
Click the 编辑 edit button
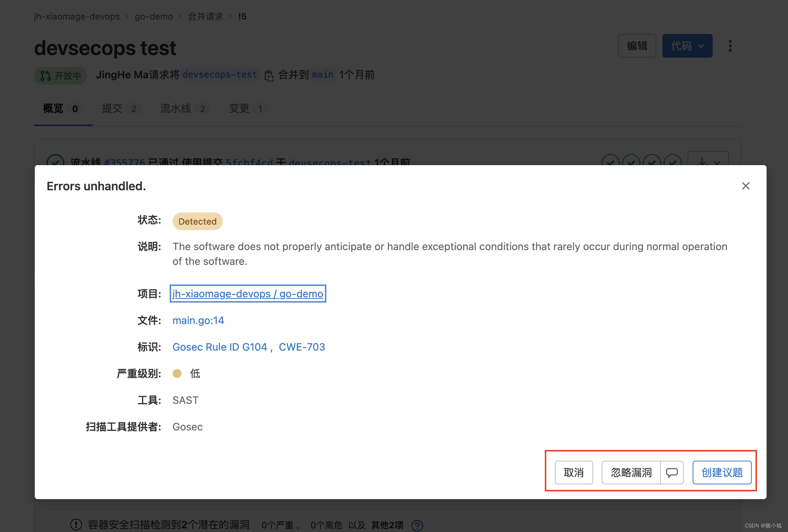click(637, 46)
